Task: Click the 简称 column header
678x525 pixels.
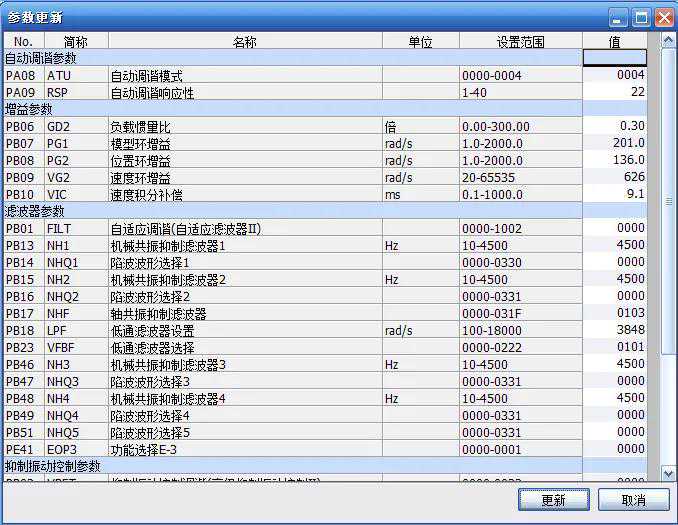Action: click(75, 42)
